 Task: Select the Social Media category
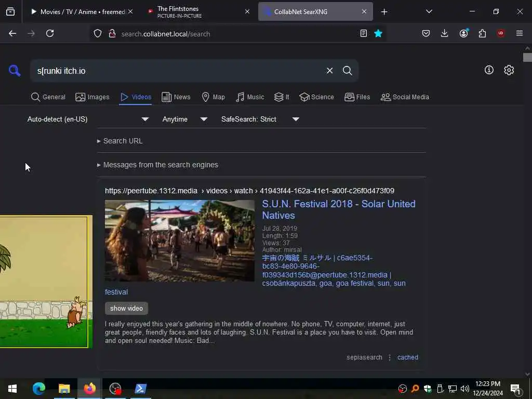405,97
